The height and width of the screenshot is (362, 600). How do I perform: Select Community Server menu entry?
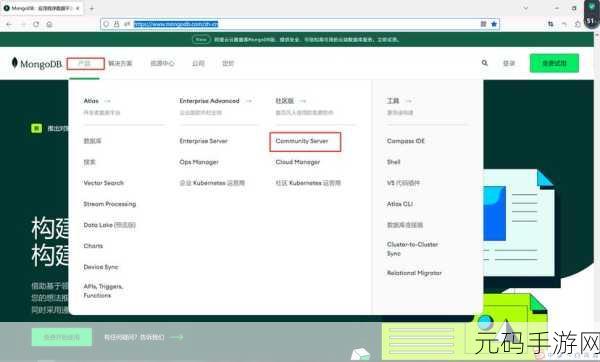pyautogui.click(x=302, y=141)
